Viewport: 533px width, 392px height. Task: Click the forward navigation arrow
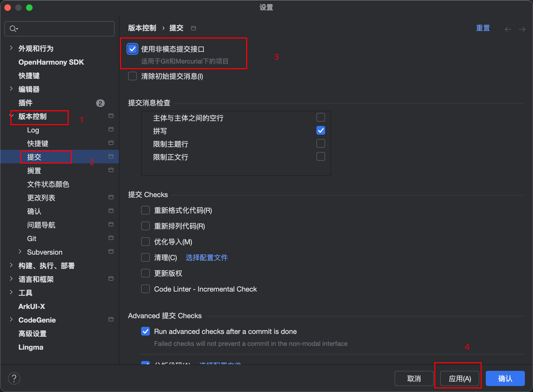(522, 29)
